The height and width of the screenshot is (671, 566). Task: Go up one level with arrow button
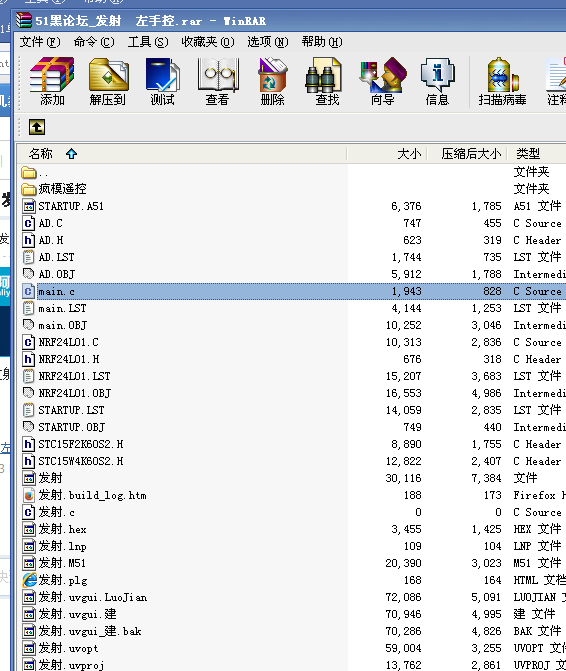click(37, 127)
